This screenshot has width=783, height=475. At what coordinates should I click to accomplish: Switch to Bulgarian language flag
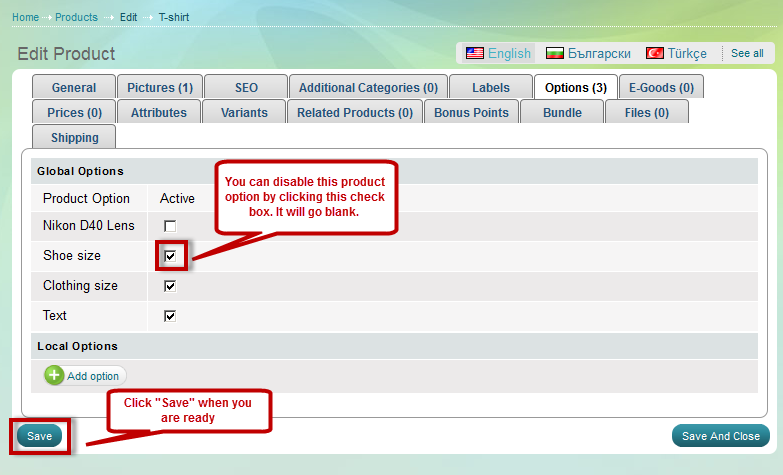point(555,53)
